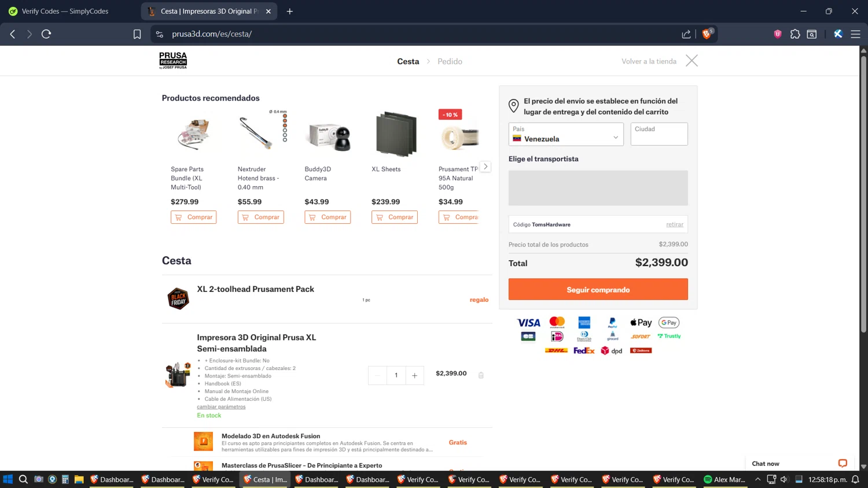Open Windows taskbar search
Viewport: 868px width, 488px height.
click(23, 479)
